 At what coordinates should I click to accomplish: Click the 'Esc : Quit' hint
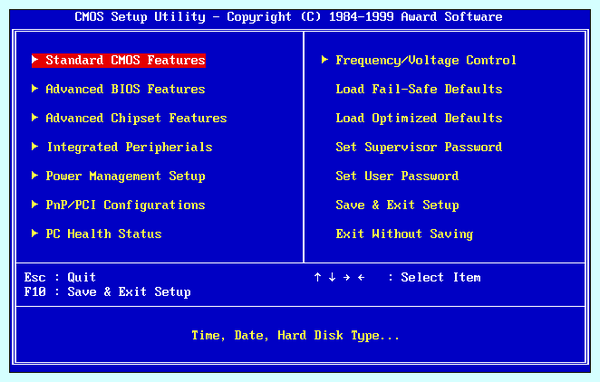(x=60, y=277)
